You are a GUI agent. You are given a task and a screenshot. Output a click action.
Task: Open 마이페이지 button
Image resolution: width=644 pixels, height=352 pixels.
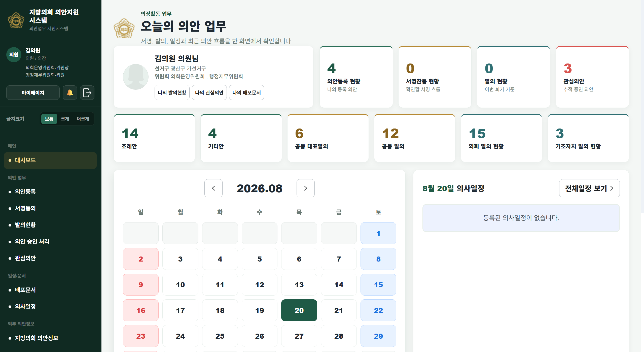[x=33, y=93]
